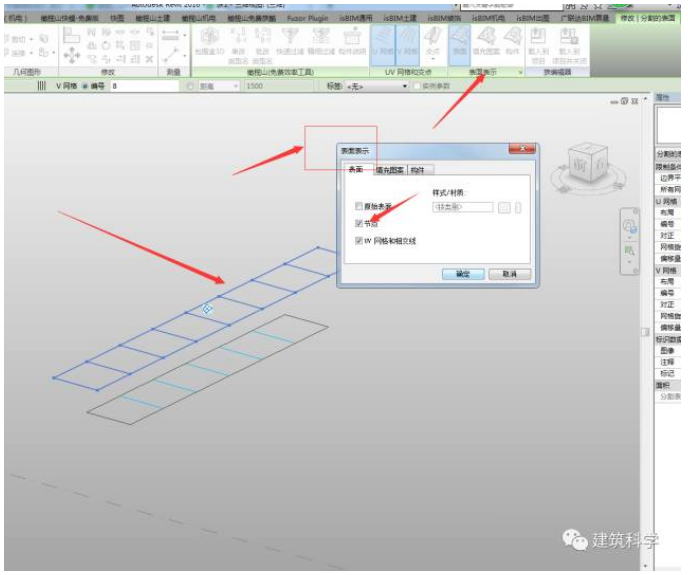Click the measure-between-points diagonal icon
The image size is (688, 575).
point(171,56)
